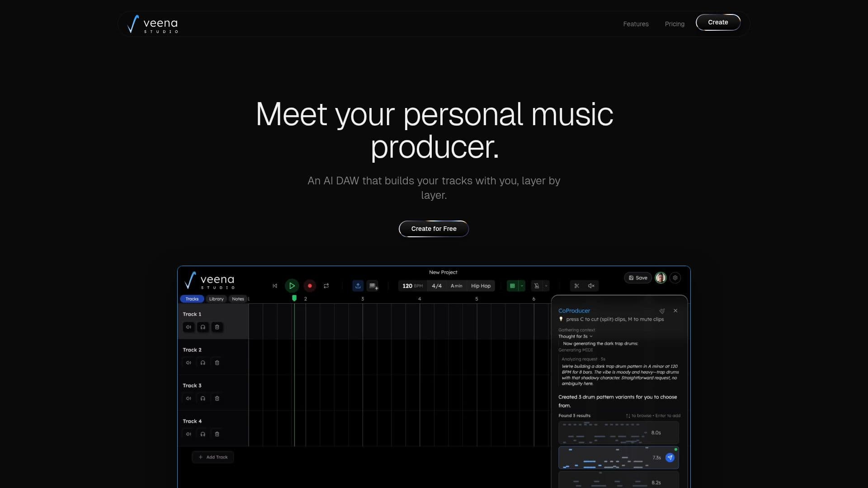Image resolution: width=868 pixels, height=488 pixels.
Task: Solo Track 2 with headphones icon
Action: tap(203, 363)
